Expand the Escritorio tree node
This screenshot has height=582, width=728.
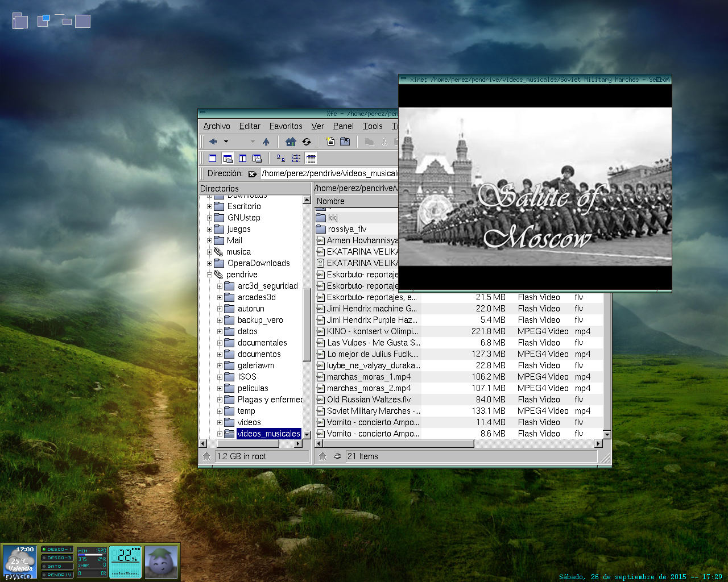(209, 206)
